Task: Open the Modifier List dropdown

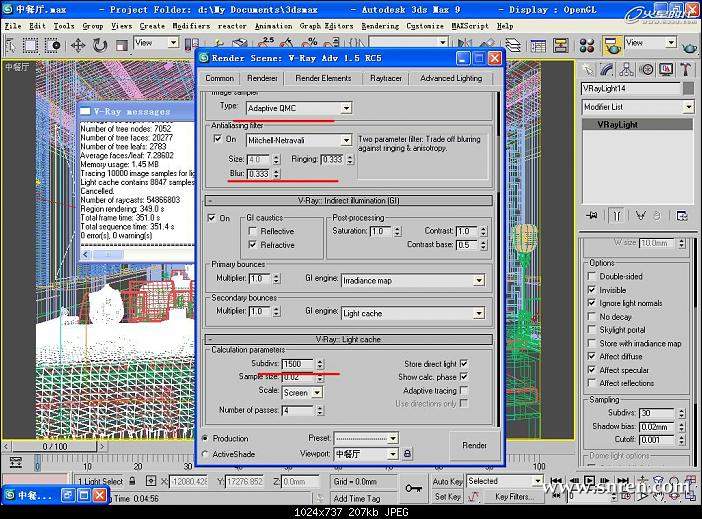Action: [x=689, y=107]
